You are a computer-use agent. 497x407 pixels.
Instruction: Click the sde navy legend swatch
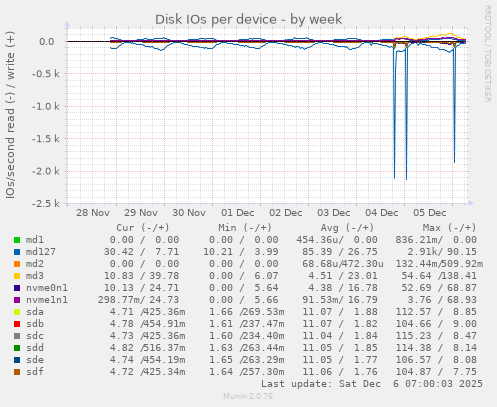(17, 360)
